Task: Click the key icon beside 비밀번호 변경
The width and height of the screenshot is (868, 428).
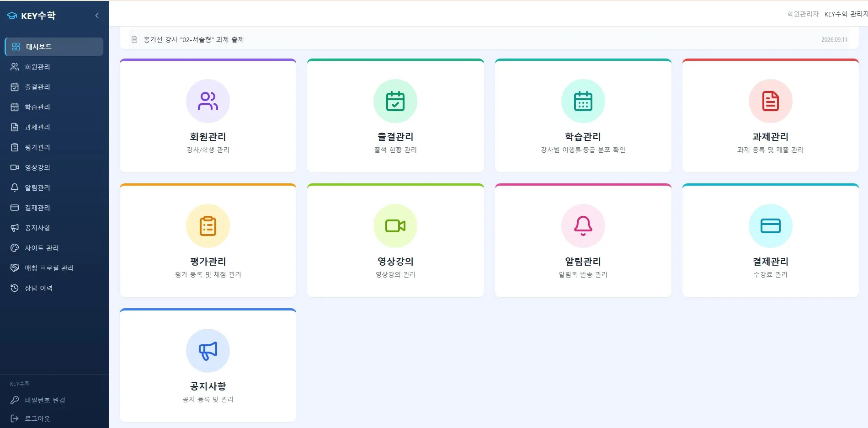Action: (15, 400)
